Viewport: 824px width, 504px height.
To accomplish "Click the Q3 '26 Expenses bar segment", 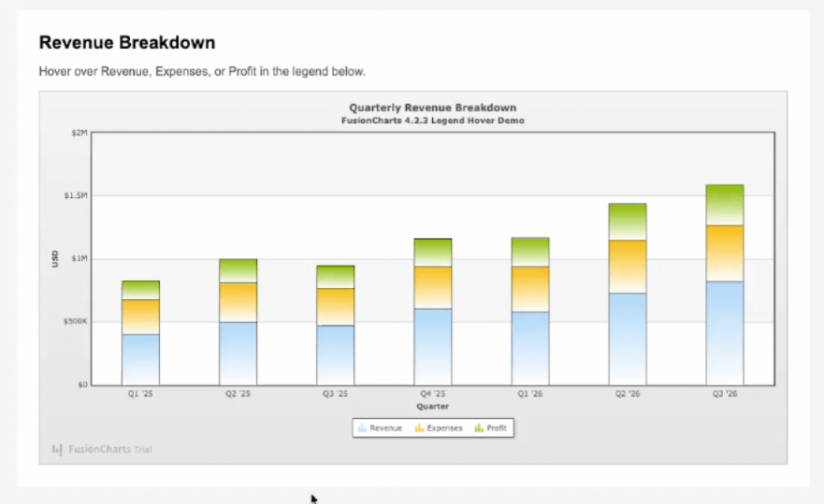I will pyautogui.click(x=725, y=253).
